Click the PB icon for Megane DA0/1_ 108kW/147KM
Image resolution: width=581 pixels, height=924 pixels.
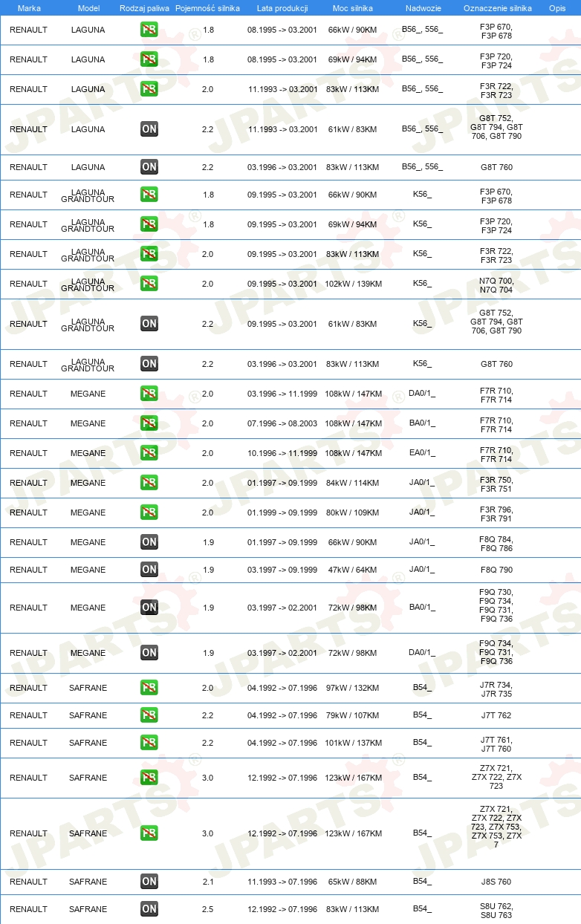[149, 394]
